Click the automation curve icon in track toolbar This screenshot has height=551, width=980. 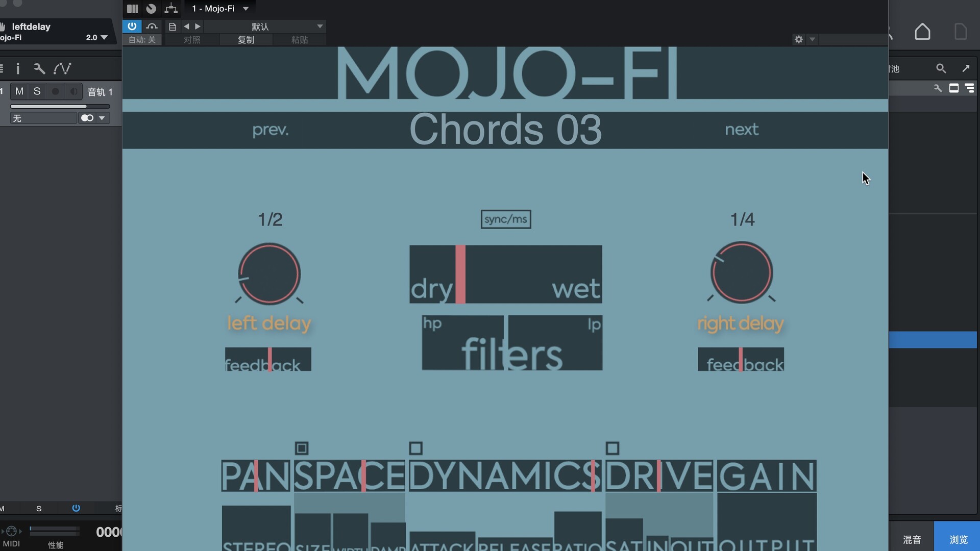tap(62, 68)
